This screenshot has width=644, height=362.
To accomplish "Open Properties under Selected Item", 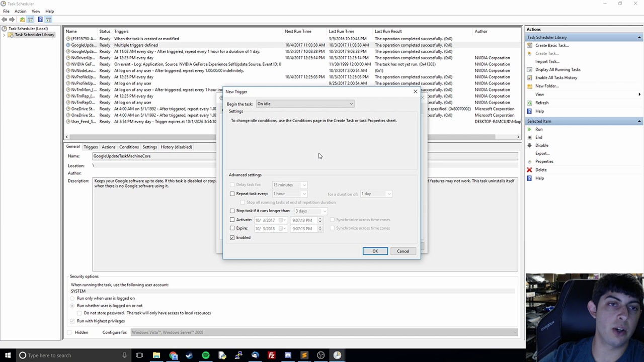I will pyautogui.click(x=544, y=161).
